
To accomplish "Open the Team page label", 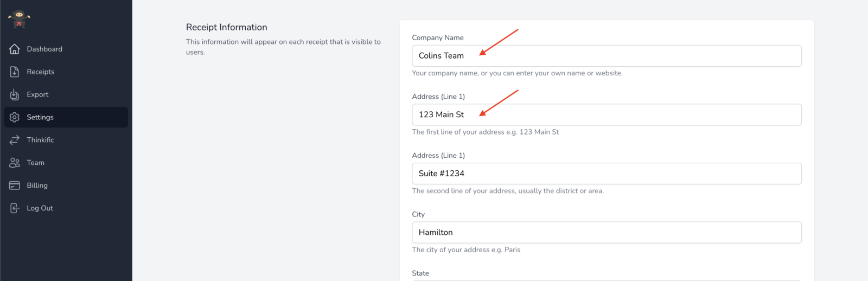I will (36, 163).
